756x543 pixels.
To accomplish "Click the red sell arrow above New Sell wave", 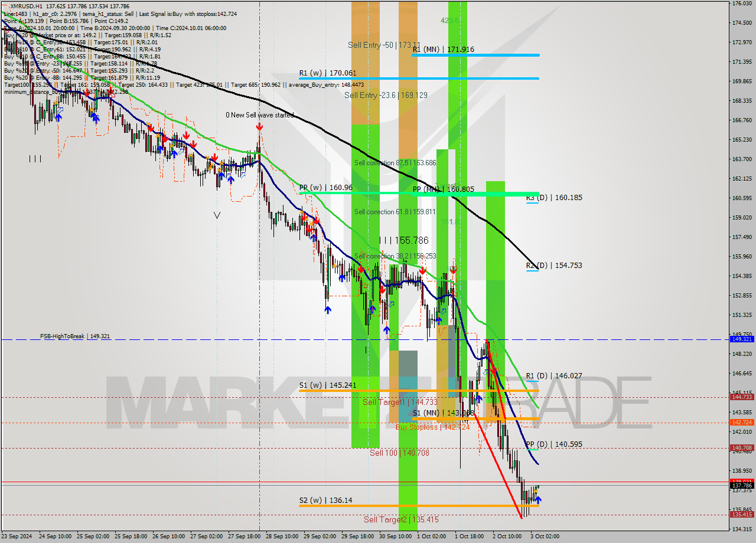I will [259, 127].
